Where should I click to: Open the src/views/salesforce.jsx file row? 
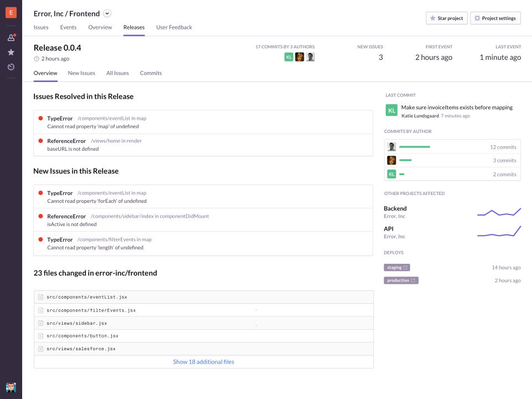pyautogui.click(x=81, y=349)
